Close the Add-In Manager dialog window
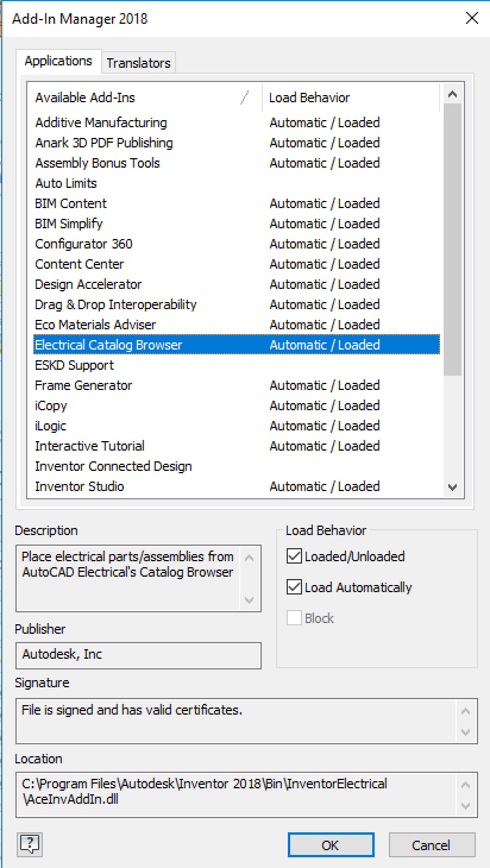This screenshot has width=490, height=868. [472, 18]
